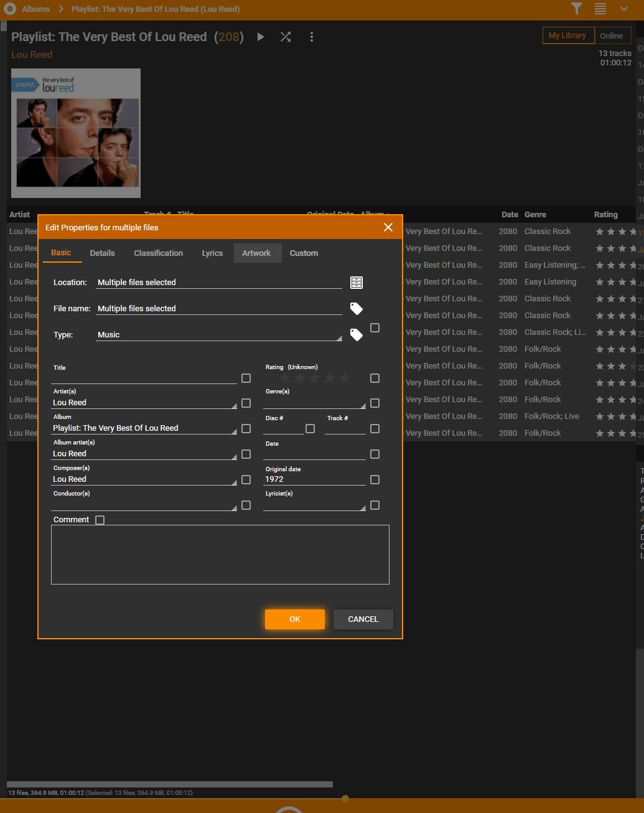
Task: Expand the Artist(s) dropdown list
Action: (x=234, y=406)
